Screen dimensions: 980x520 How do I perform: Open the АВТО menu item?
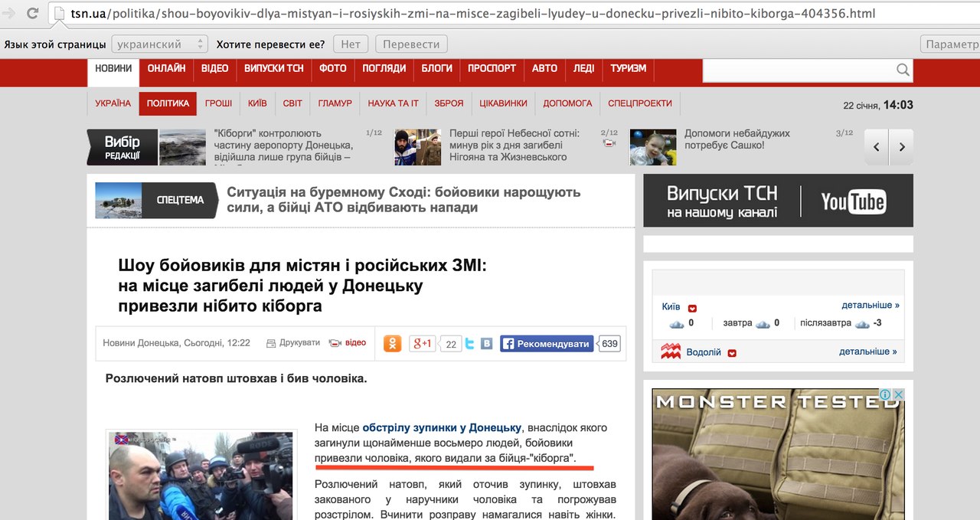pyautogui.click(x=544, y=68)
